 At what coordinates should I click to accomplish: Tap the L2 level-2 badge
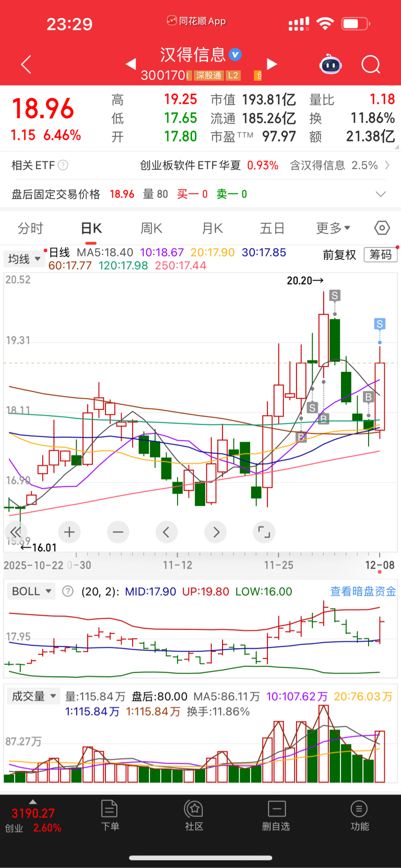[x=233, y=75]
